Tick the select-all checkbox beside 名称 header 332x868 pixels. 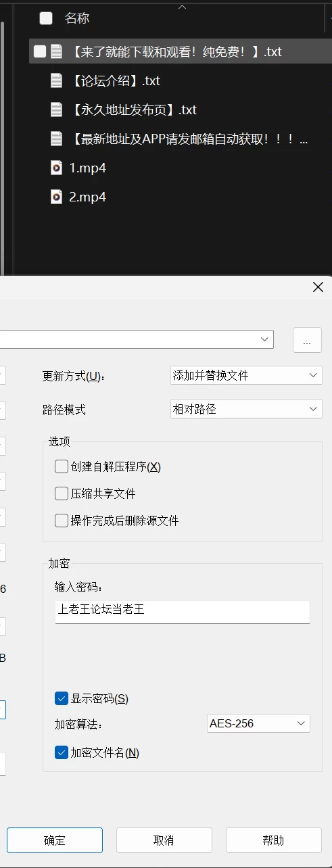[x=46, y=18]
